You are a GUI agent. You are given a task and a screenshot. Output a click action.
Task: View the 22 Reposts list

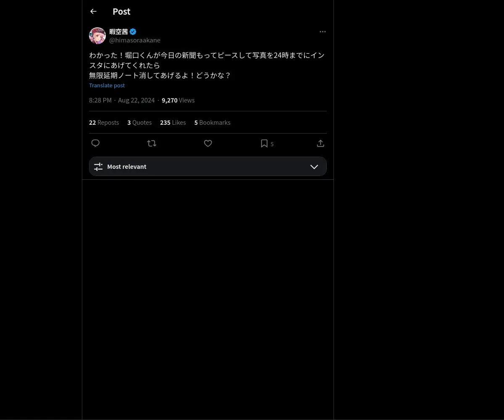(104, 123)
